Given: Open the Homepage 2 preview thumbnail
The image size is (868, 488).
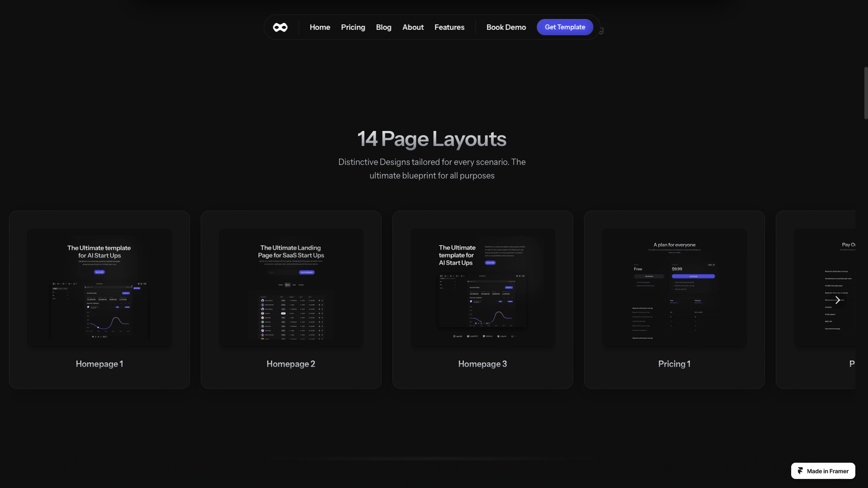Looking at the screenshot, I should 291,287.
